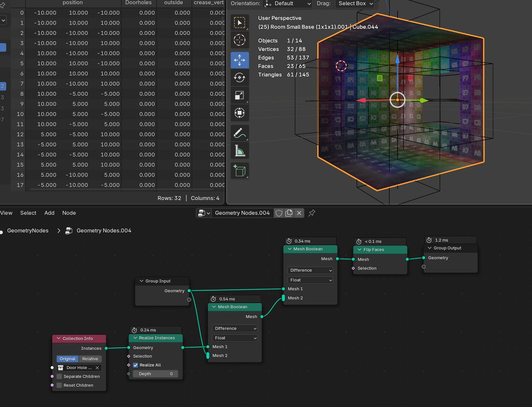Click the timing clock icon above Realize Instances

pos(134,330)
